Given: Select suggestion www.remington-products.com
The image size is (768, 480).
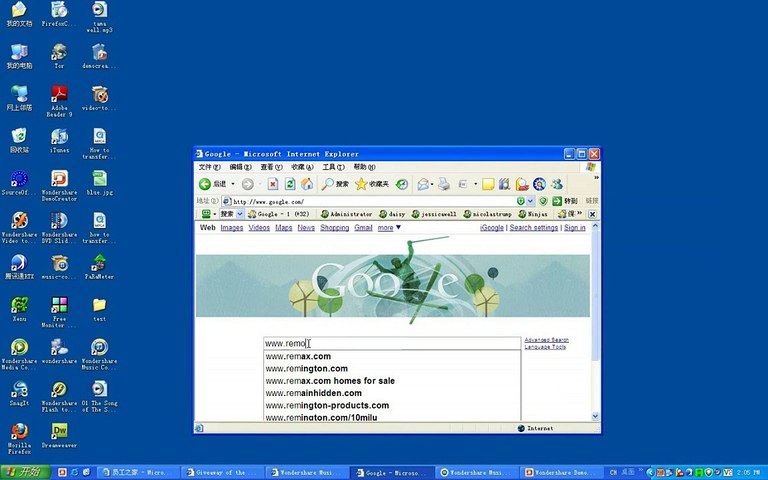Looking at the screenshot, I should pos(392,405).
